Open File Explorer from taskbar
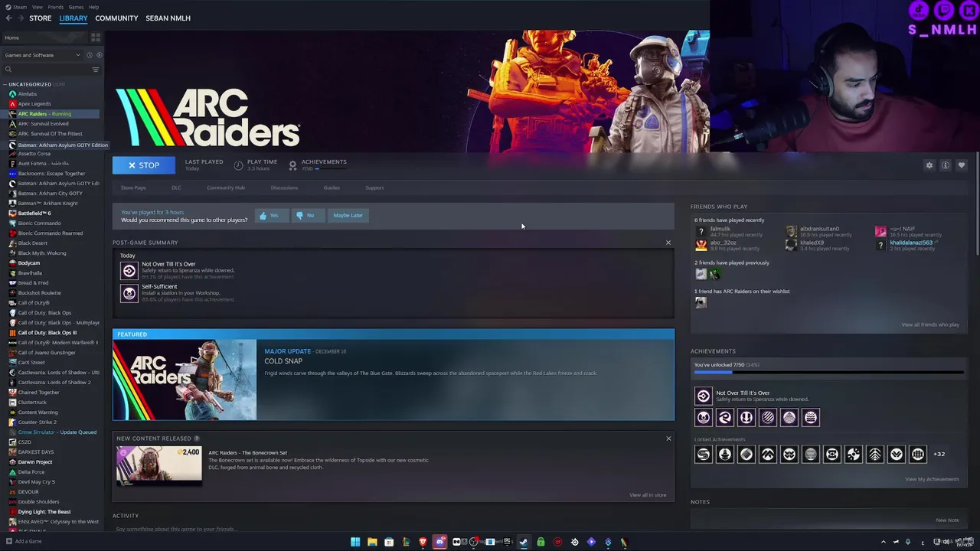 pos(372,542)
